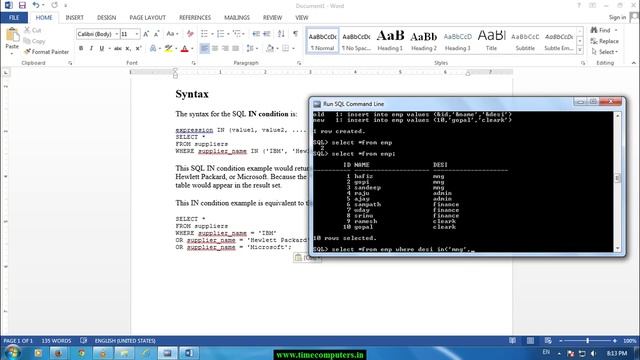Click the Save icon in quick access toolbar
The image size is (640, 360).
22,5
